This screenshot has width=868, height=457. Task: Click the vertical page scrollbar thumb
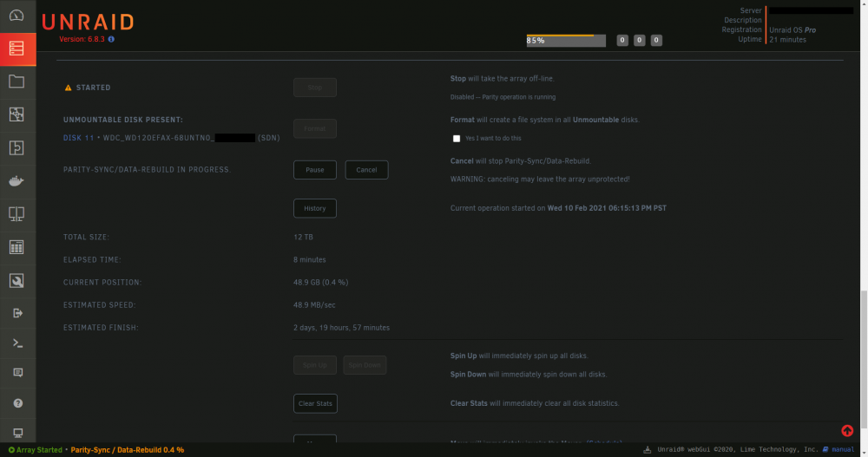(x=864, y=358)
